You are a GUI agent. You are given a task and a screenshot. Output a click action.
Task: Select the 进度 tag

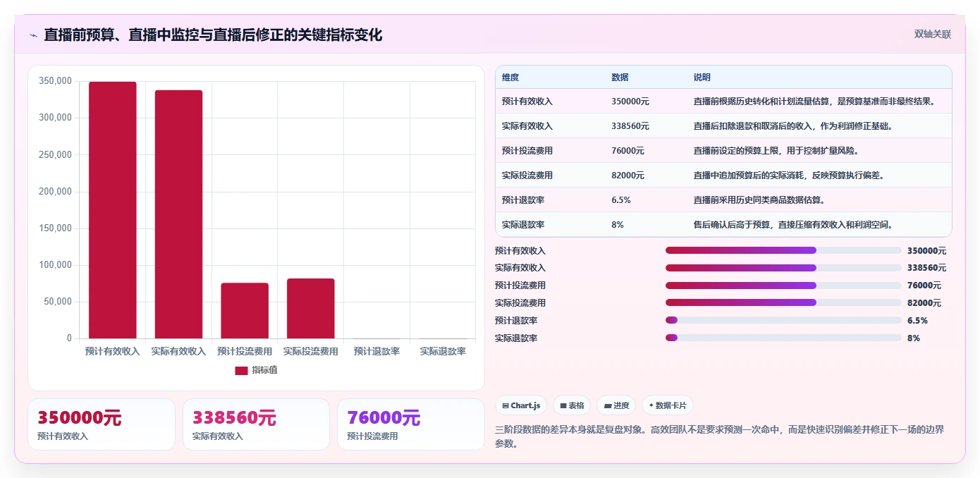[x=616, y=405]
